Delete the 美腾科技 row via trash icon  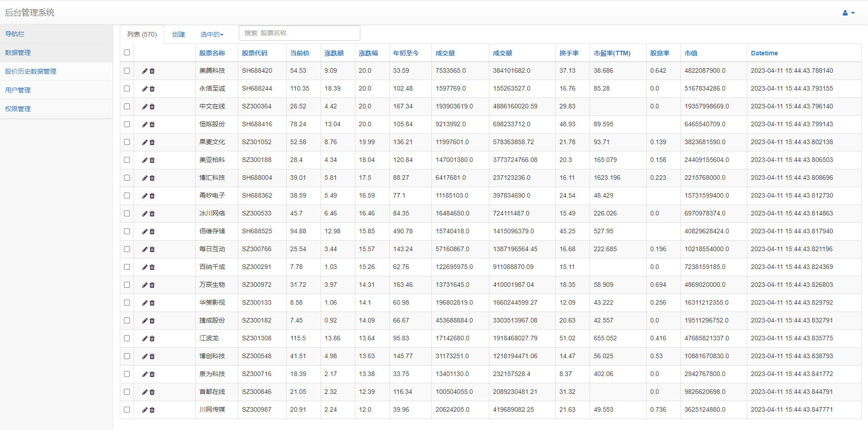coord(152,71)
